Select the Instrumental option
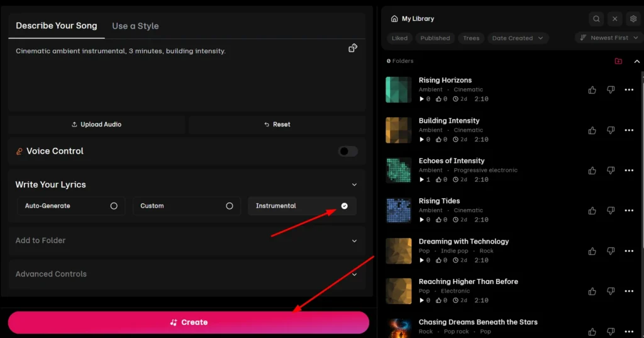 coord(302,206)
